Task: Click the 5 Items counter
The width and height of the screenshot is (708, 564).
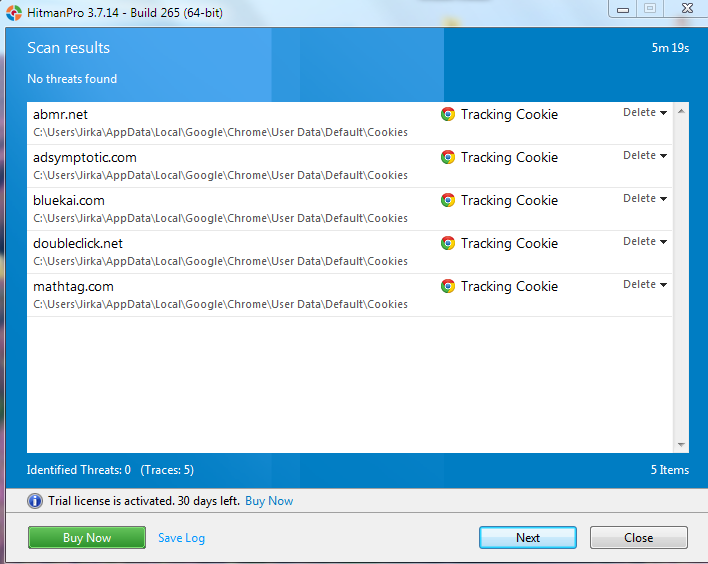Action: point(670,470)
